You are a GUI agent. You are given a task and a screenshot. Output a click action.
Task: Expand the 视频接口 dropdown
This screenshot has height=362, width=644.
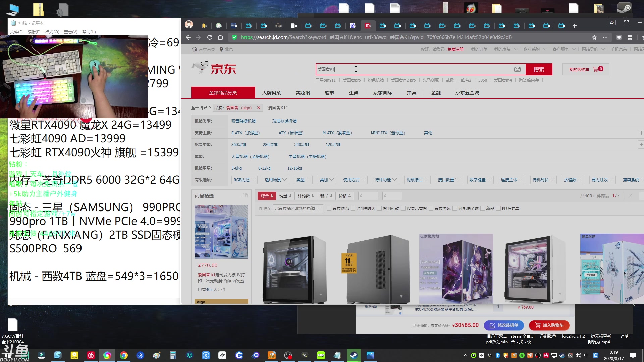pyautogui.click(x=417, y=180)
